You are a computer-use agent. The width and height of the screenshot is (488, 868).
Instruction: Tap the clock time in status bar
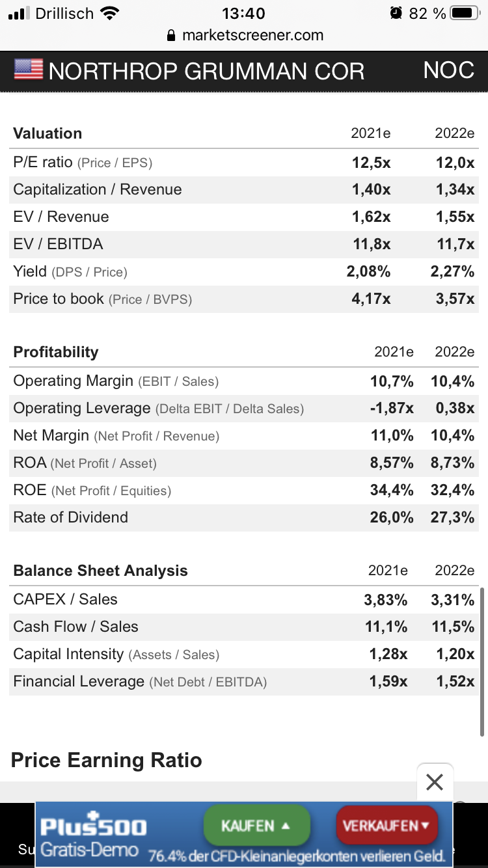click(243, 13)
